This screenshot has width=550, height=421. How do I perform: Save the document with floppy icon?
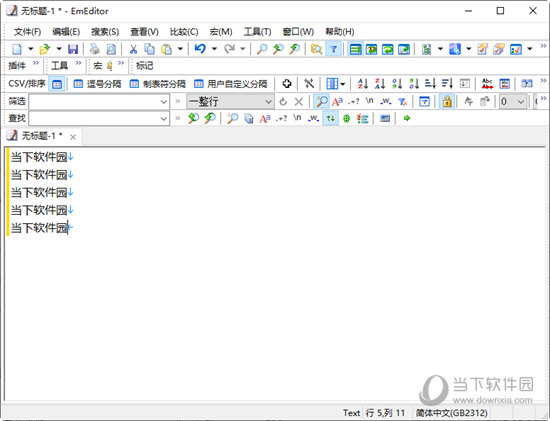pyautogui.click(x=73, y=49)
